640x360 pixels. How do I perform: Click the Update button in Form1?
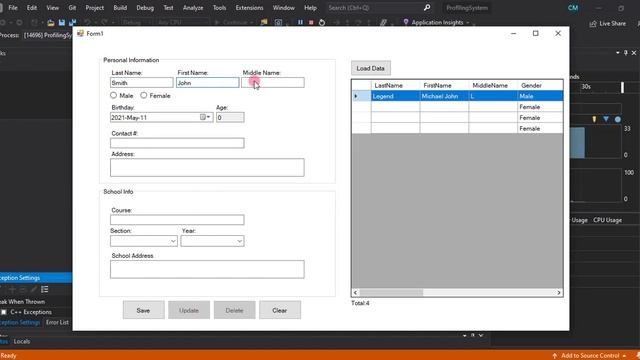pos(189,310)
